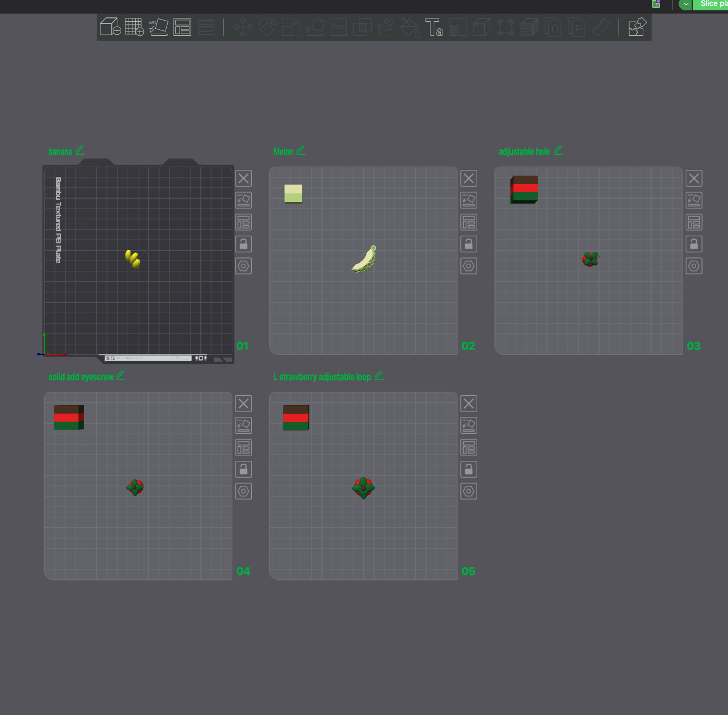
Task: Toggle the lock on plate 04
Action: [x=244, y=469]
